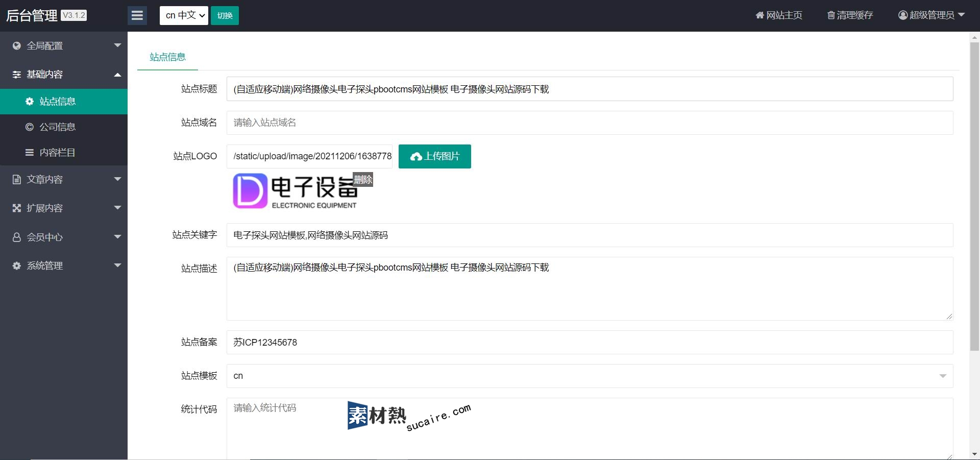Click the 统计代码 textarea

[x=590, y=429]
